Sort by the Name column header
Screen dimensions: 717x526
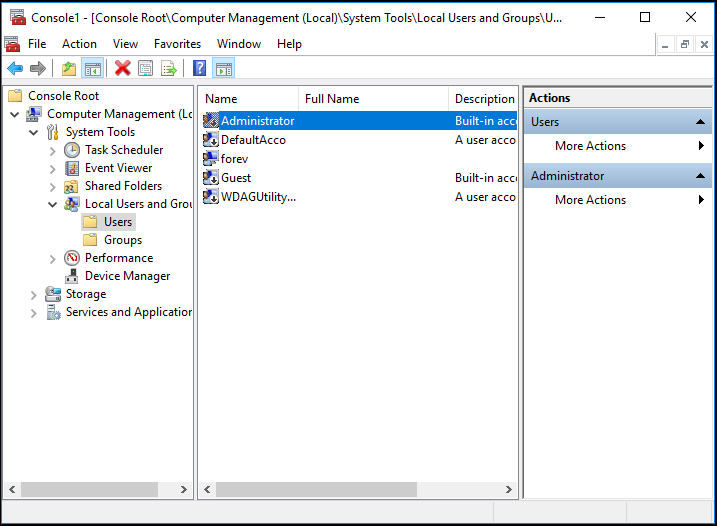[x=249, y=99]
